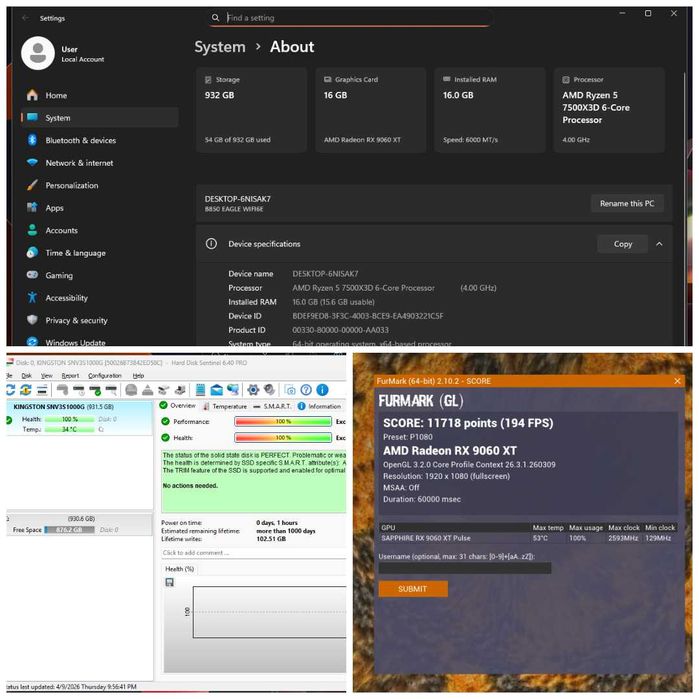Collapse the Device specifications section chevron
This screenshot has height=699, width=699.
pyautogui.click(x=659, y=244)
